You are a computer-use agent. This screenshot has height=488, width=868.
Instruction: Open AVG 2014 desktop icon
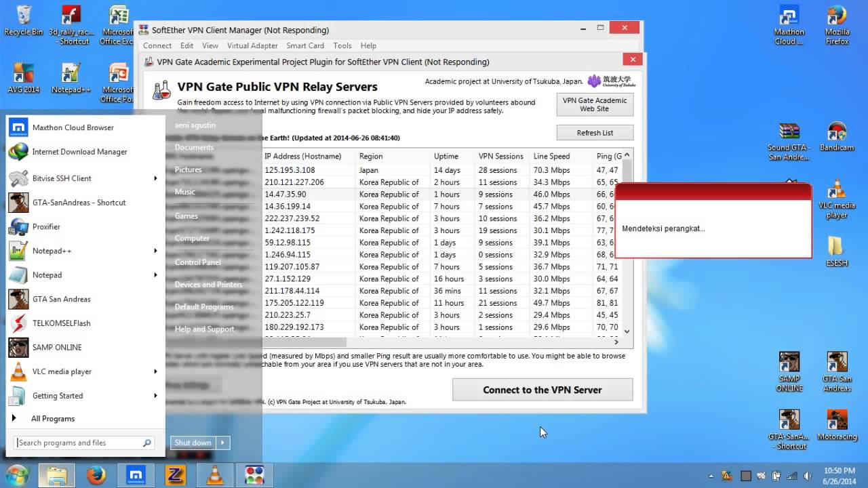click(x=23, y=78)
